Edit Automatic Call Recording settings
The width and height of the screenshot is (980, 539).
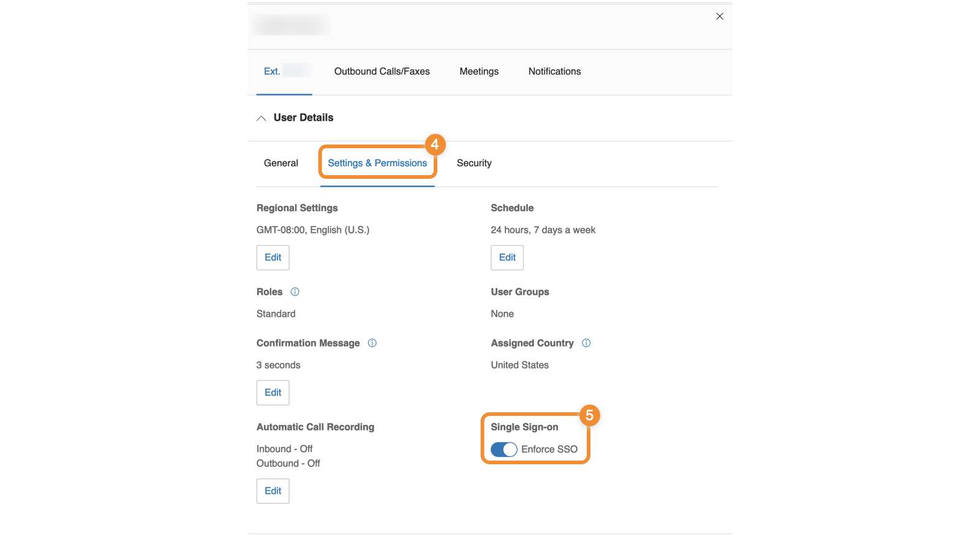(273, 491)
